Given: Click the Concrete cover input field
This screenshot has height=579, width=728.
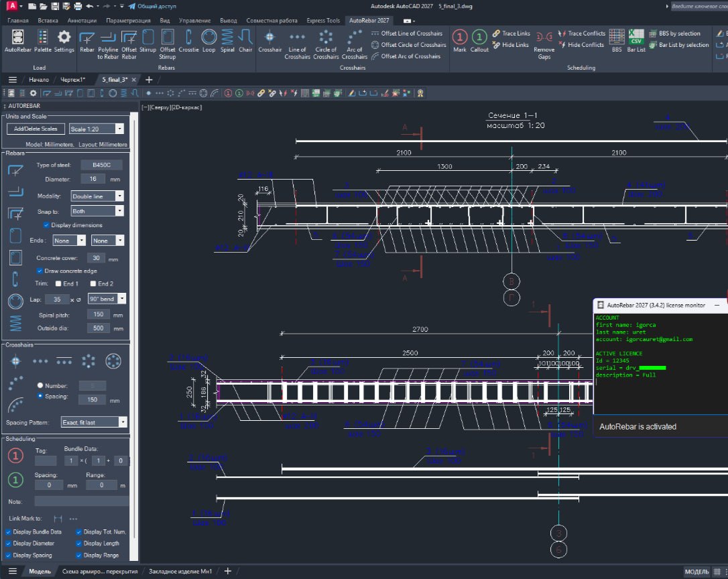Looking at the screenshot, I should (x=96, y=258).
